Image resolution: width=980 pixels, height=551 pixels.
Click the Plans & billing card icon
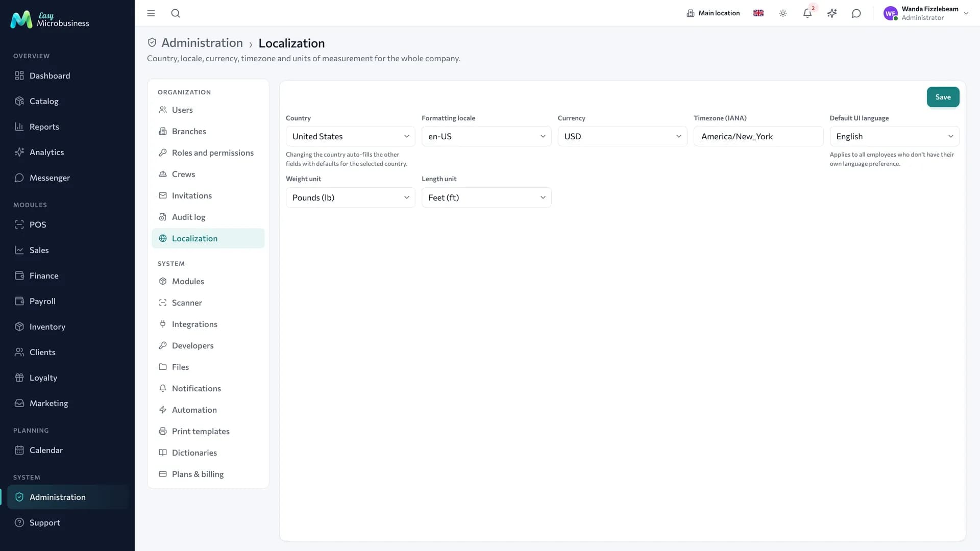coord(163,474)
